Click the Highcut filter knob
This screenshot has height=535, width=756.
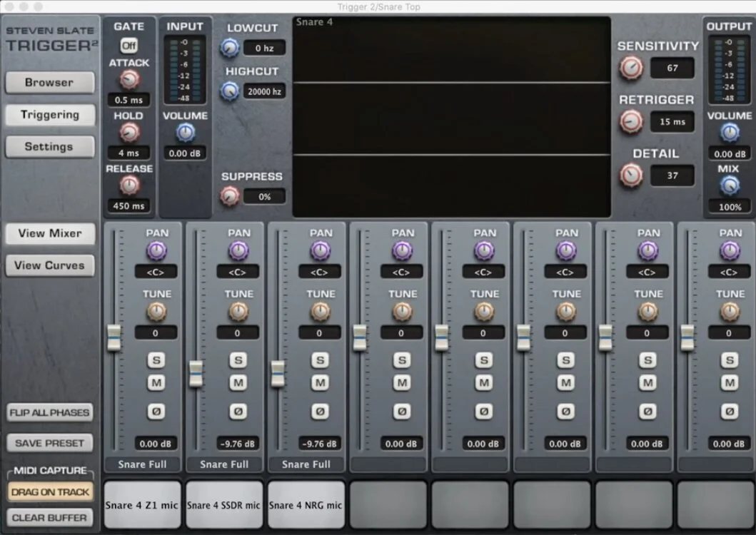pyautogui.click(x=230, y=91)
